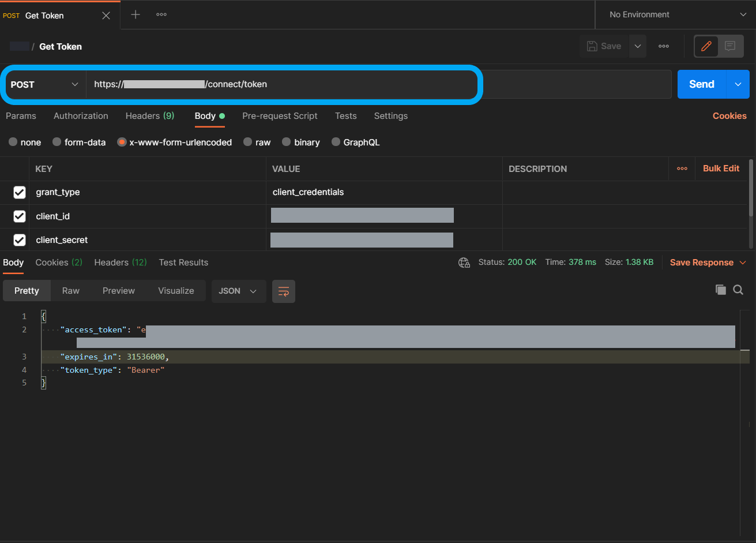Image resolution: width=756 pixels, height=543 pixels.
Task: Open the Cookies link
Action: point(729,116)
